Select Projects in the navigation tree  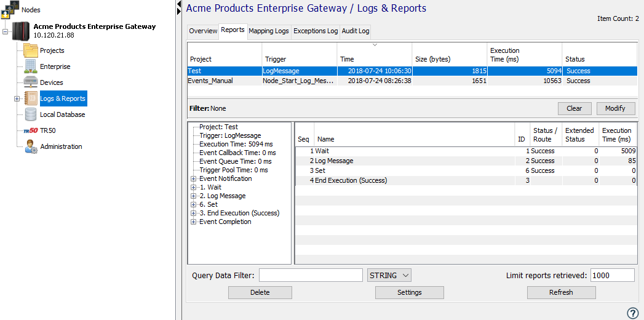pyautogui.click(x=52, y=50)
